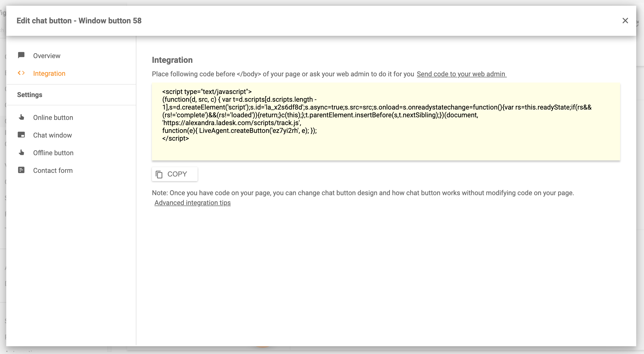Click the code brackets icon beside Integration

(21, 73)
